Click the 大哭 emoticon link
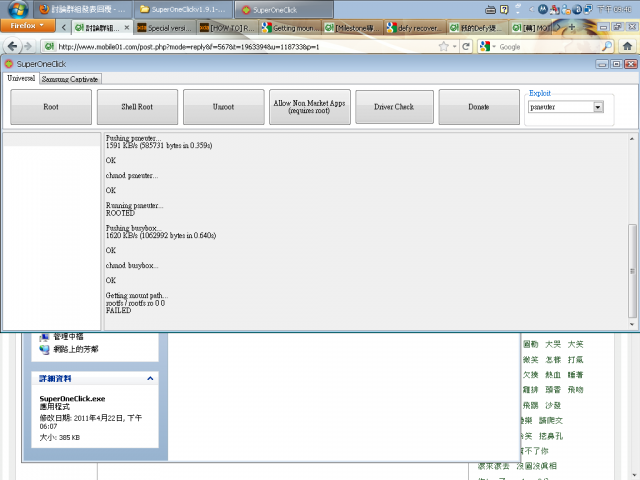 (x=553, y=344)
